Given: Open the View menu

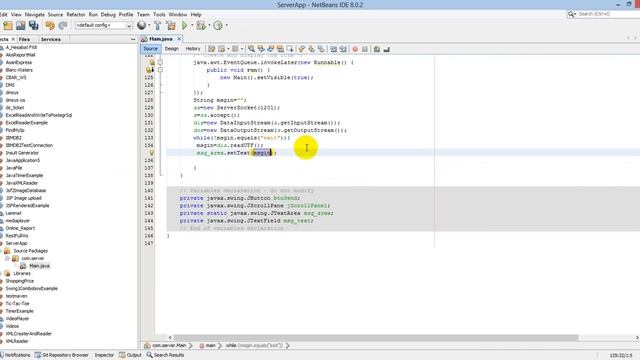Looking at the screenshot, I should click(x=16, y=14).
